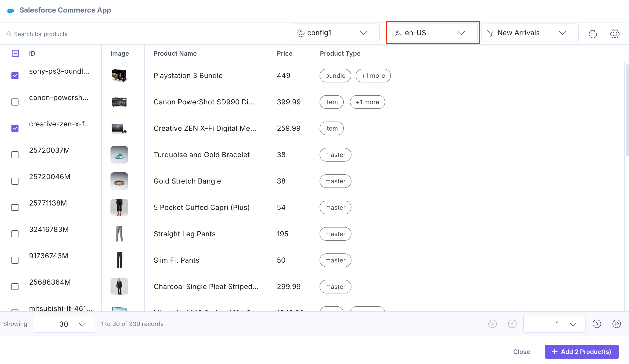This screenshot has height=364, width=629.
Task: Open the settings gear icon at top right
Action: pyautogui.click(x=614, y=34)
